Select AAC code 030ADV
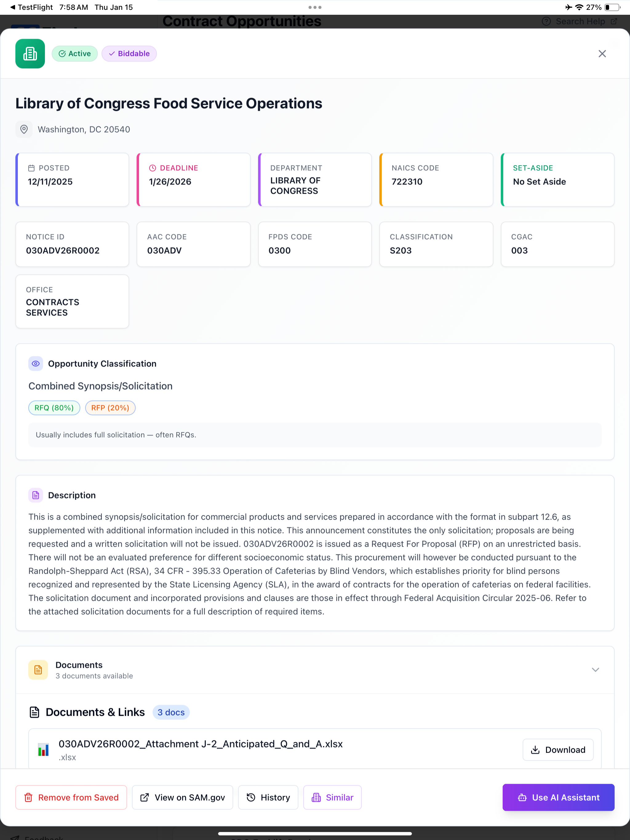Viewport: 630px width, 840px height. coord(165,251)
